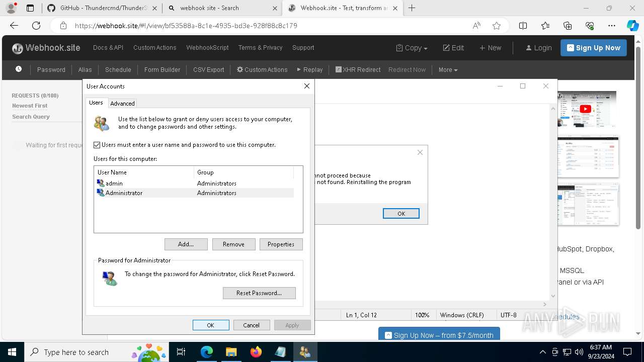The height and width of the screenshot is (362, 644).
Task: Expand the More dropdown menu
Action: (448, 69)
